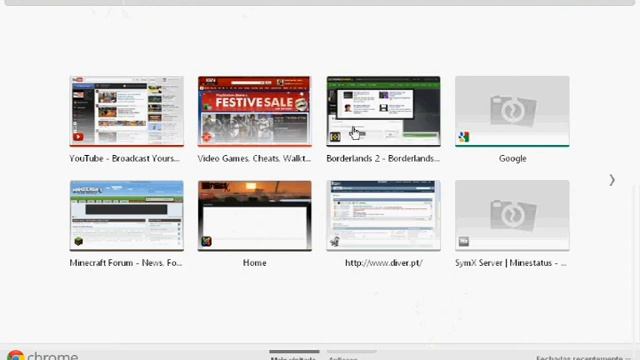Click the 'Google' tile title
640x360 pixels.
pyautogui.click(x=513, y=159)
